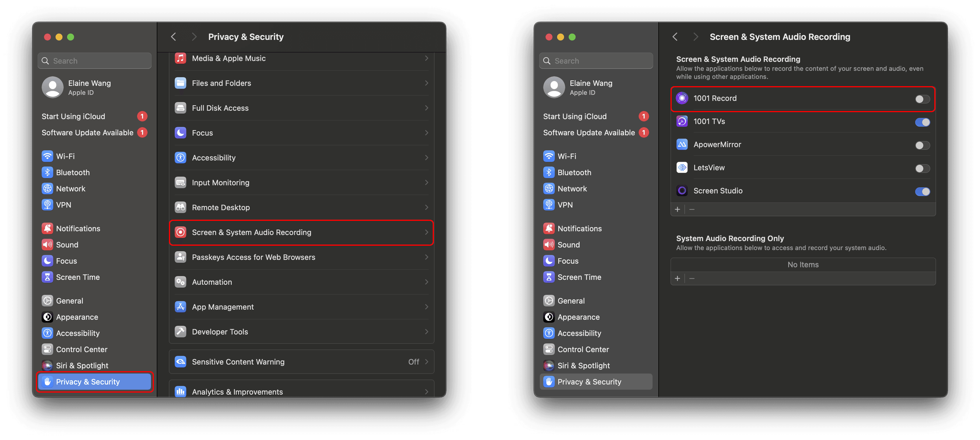This screenshot has height=440, width=980.
Task: Click the Input Monitoring keyboard icon
Action: (180, 182)
